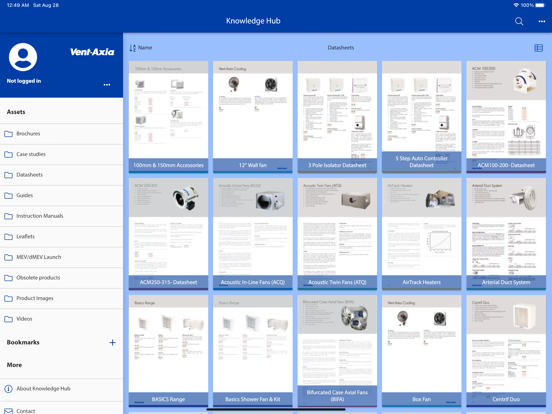Click the battery status icon
The width and height of the screenshot is (552, 414).
coord(540,5)
